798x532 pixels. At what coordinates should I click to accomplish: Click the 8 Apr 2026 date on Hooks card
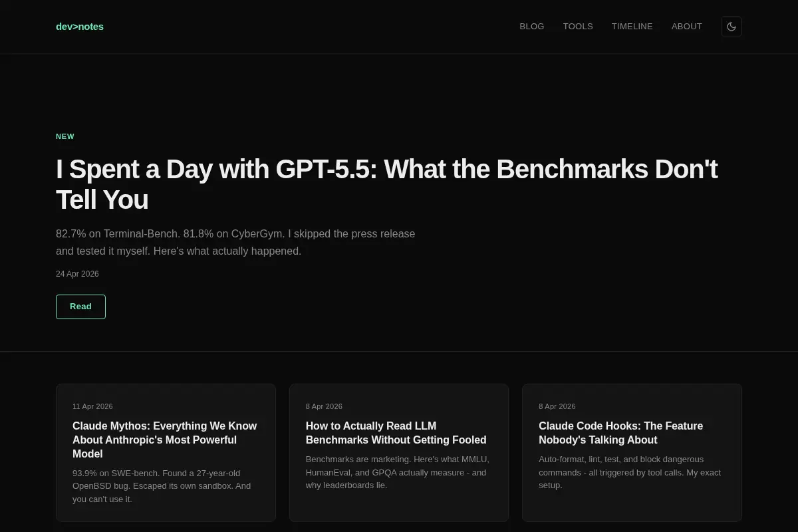557,406
